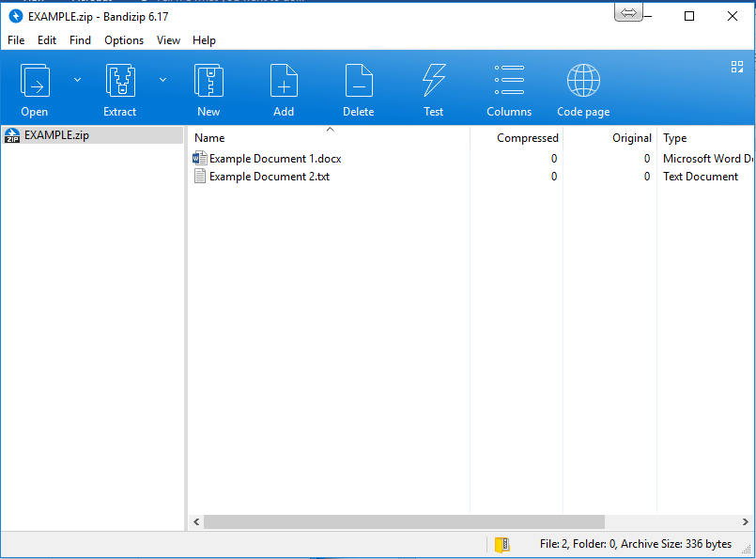Open the Columns toolbar icon

coord(509,80)
